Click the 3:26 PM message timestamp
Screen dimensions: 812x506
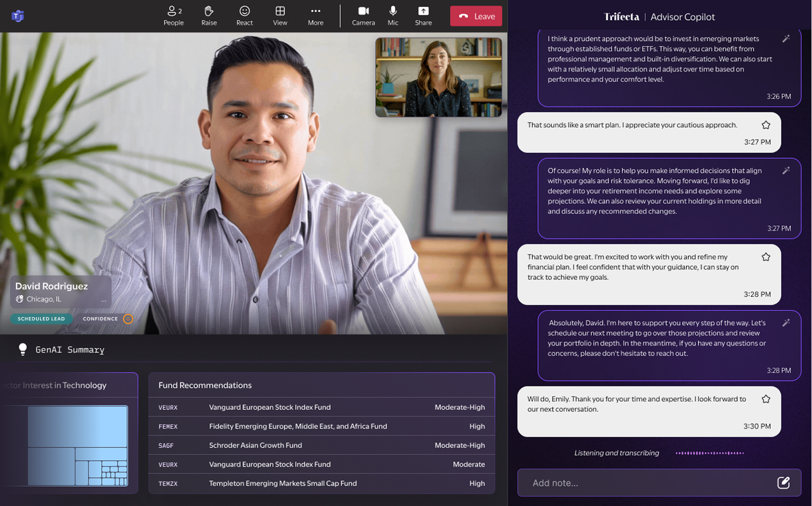coord(779,96)
